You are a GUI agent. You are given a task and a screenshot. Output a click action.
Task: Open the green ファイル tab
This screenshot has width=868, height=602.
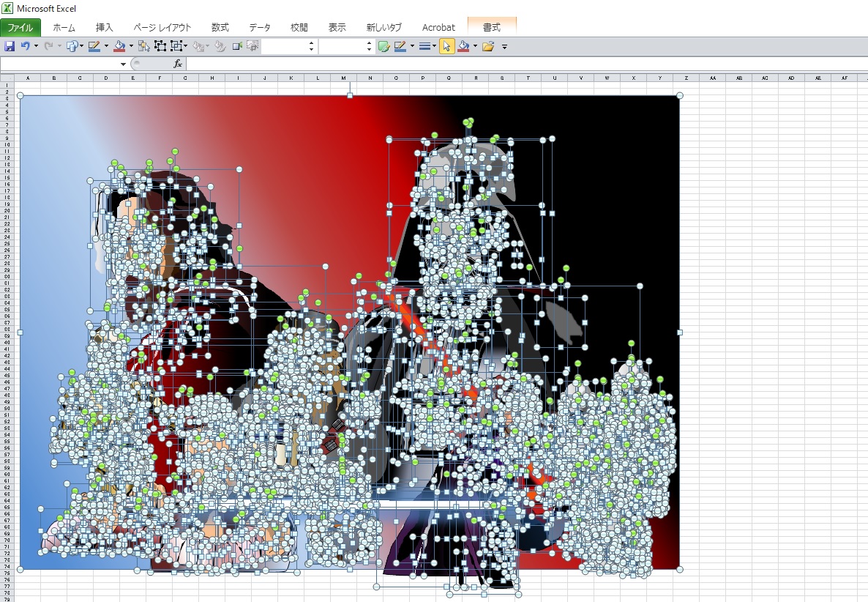tap(20, 27)
